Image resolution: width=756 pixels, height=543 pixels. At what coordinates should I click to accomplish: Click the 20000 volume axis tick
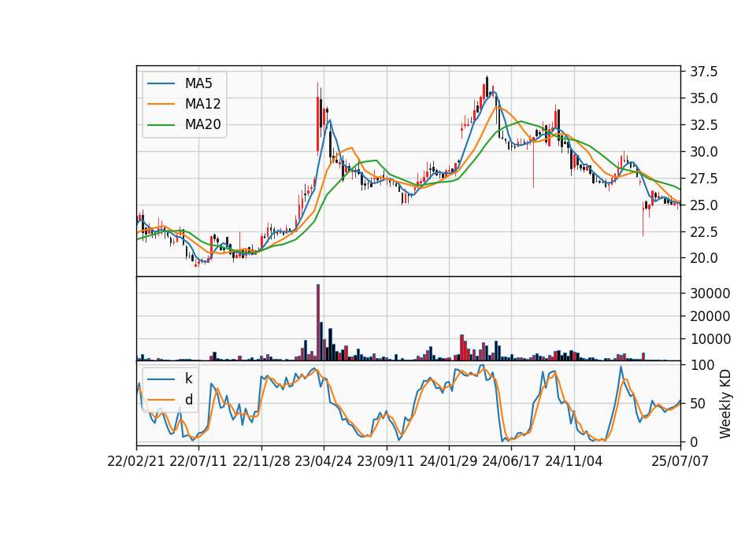[710, 316]
